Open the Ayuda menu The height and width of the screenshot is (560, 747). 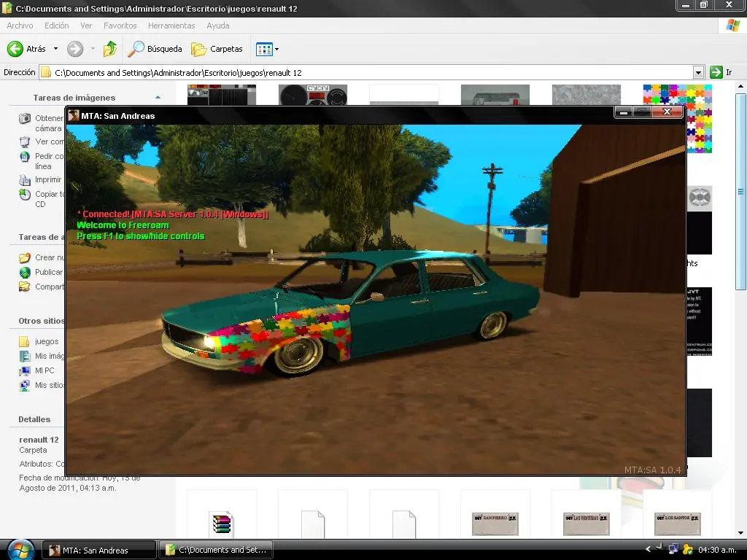coord(217,26)
